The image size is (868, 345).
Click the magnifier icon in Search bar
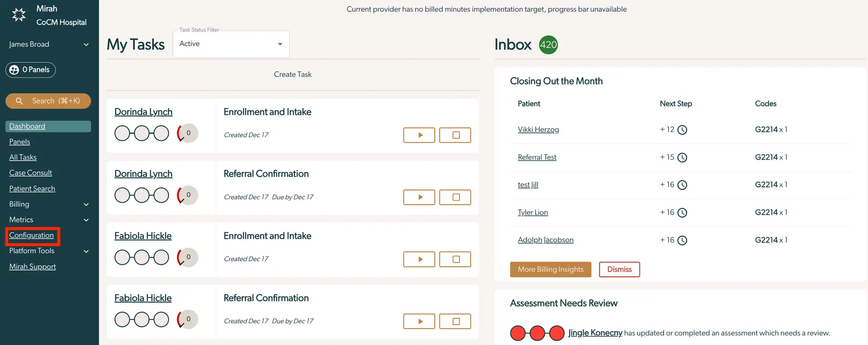pos(19,101)
